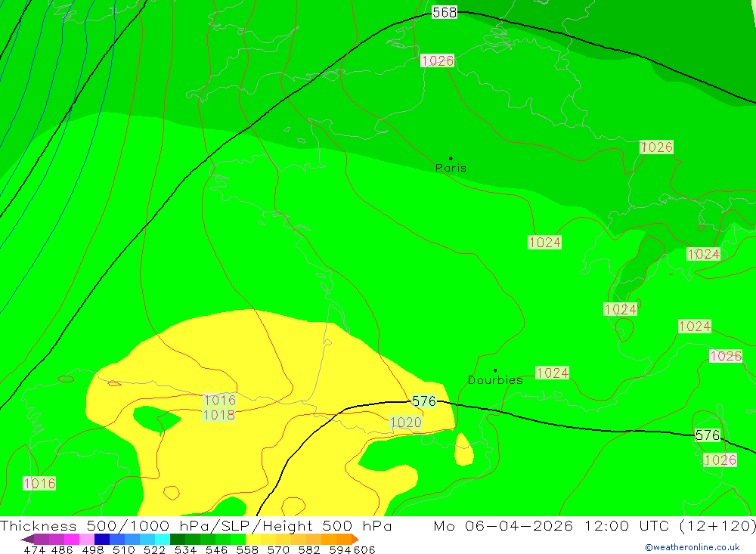Click the legend value 582
The width and height of the screenshot is (756, 554).
pos(308,549)
